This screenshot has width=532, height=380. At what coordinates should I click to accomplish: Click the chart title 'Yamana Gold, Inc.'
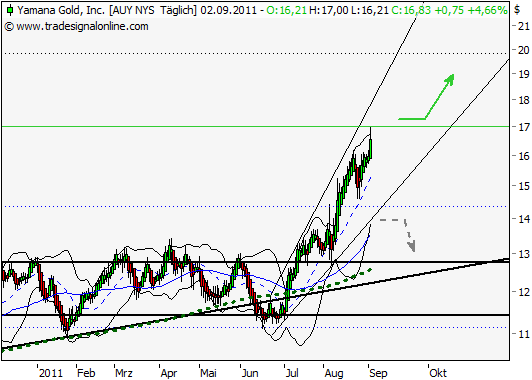pyautogui.click(x=61, y=11)
